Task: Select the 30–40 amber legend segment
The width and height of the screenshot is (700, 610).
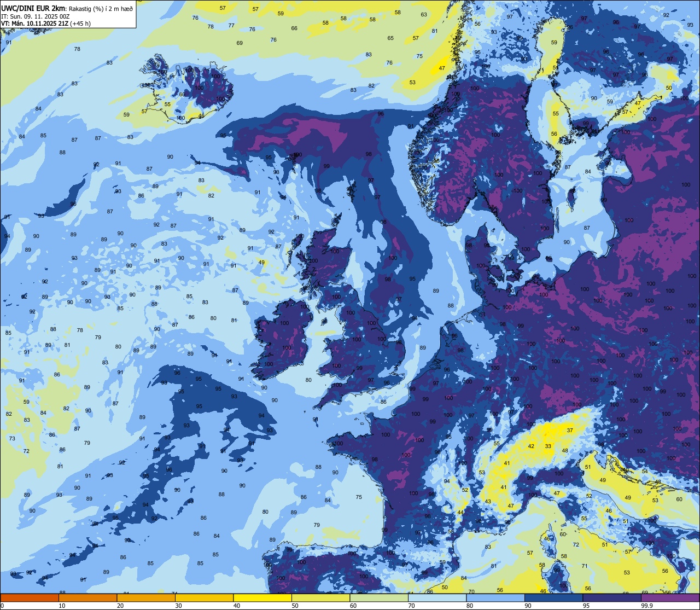Action: pyautogui.click(x=204, y=598)
